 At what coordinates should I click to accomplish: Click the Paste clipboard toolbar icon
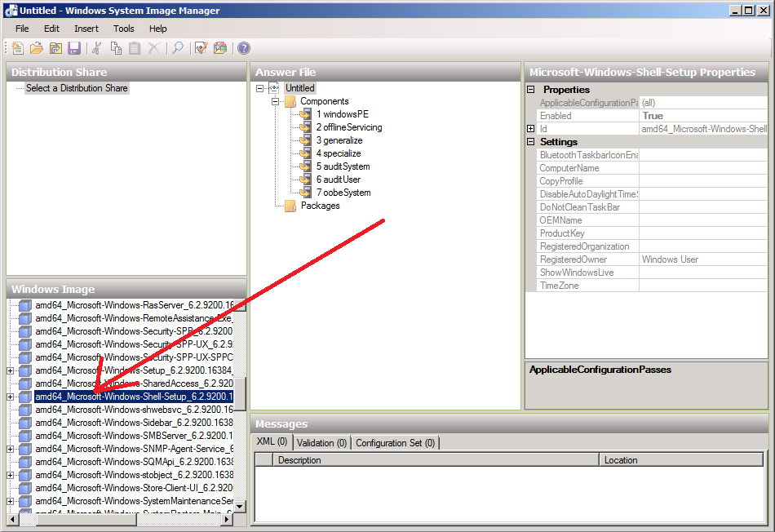pyautogui.click(x=135, y=48)
